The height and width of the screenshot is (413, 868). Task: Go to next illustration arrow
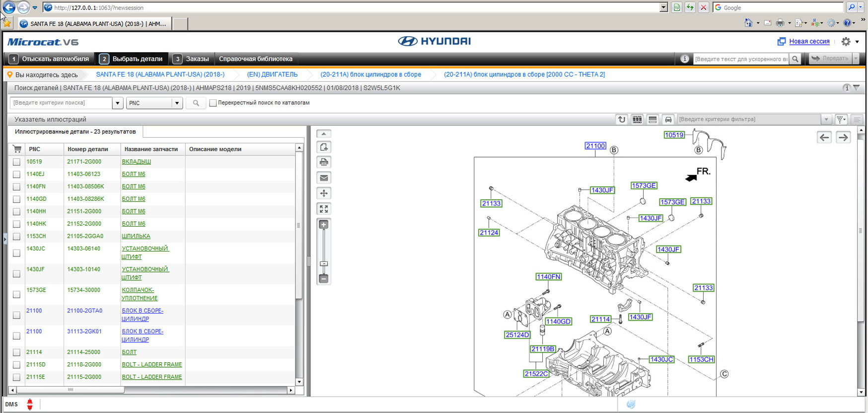(x=843, y=138)
